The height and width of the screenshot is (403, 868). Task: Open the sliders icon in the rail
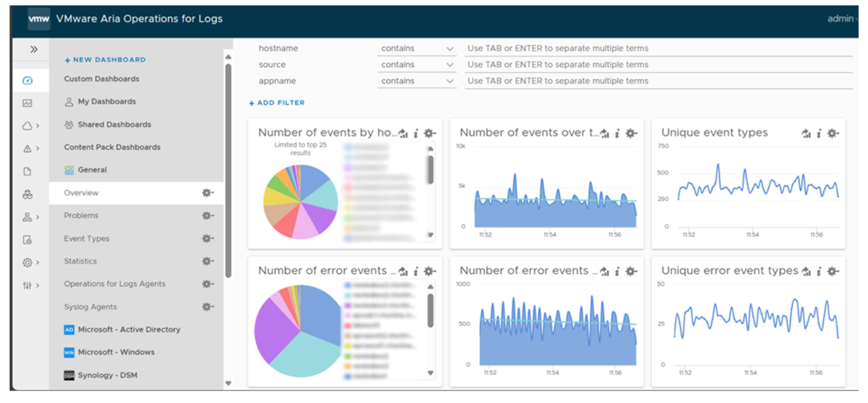[27, 285]
